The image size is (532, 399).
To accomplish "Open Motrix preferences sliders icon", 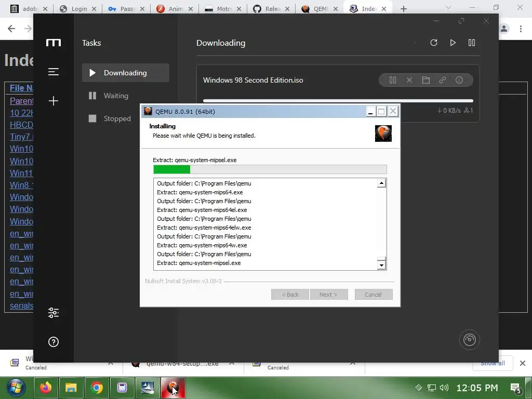I will (x=54, y=312).
